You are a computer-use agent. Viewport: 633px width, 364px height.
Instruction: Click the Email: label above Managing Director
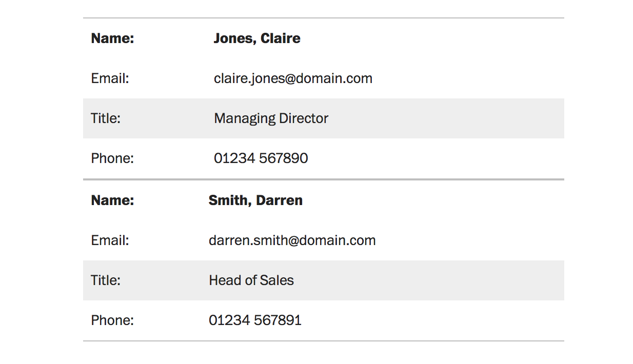[x=110, y=78]
